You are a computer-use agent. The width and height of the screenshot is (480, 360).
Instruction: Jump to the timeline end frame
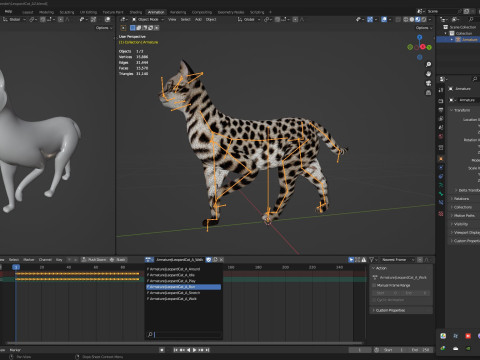[207, 350]
